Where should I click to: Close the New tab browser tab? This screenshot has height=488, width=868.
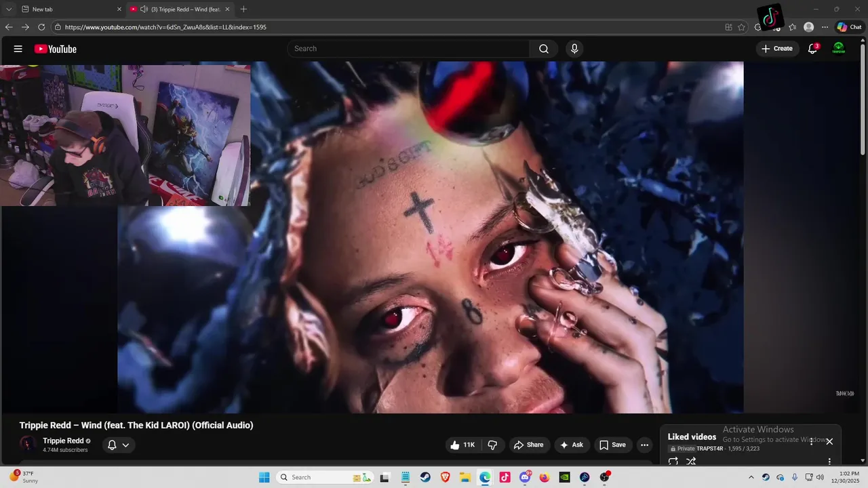pos(119,9)
